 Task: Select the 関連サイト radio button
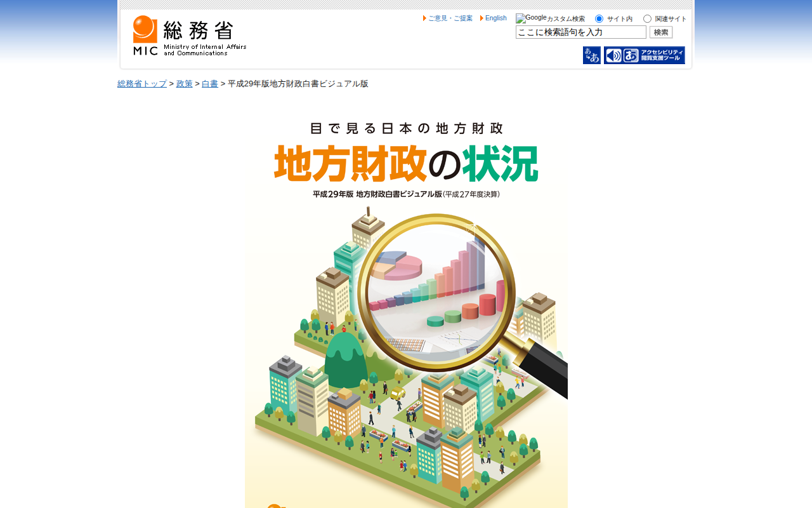pyautogui.click(x=647, y=19)
